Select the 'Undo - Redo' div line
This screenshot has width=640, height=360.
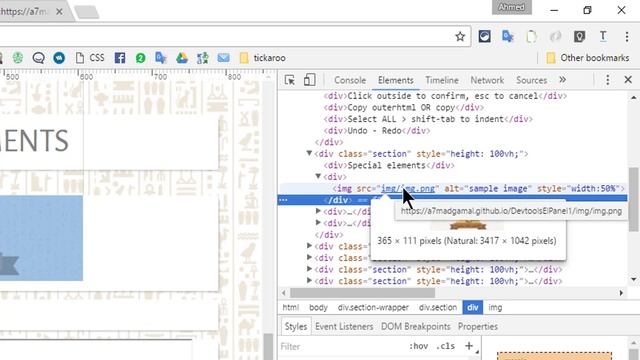pyautogui.click(x=377, y=131)
